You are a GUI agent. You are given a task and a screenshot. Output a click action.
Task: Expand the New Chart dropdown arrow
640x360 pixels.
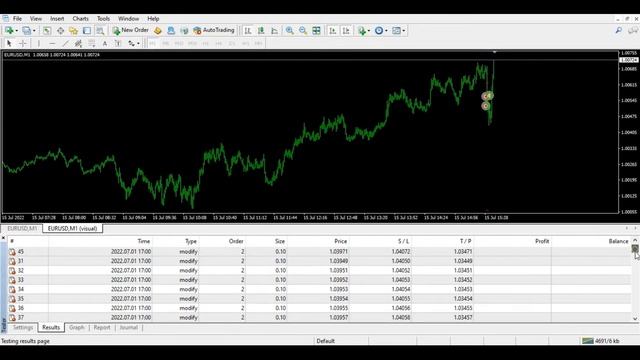point(16,31)
